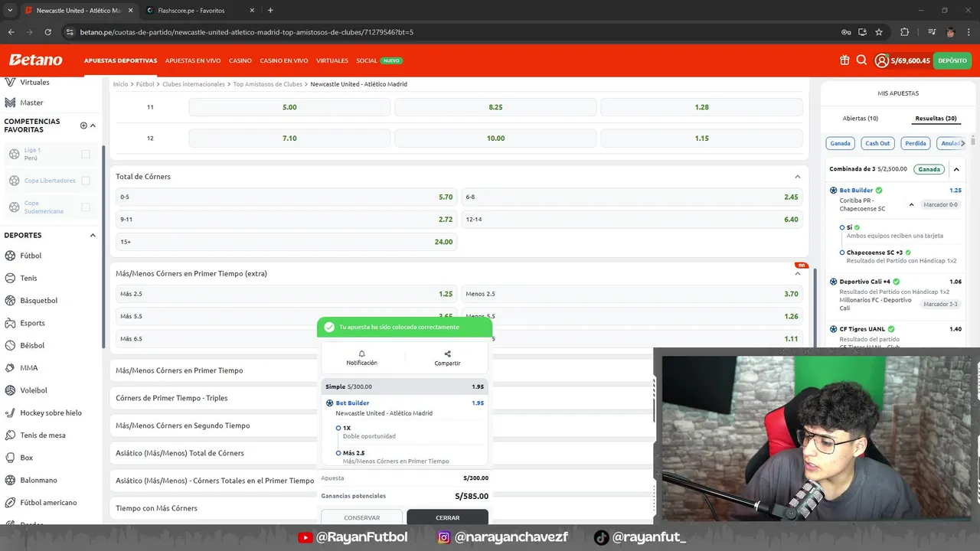Viewport: 980px width, 551px height.
Task: Click the Fútbol americano icon
Action: pos(11,503)
